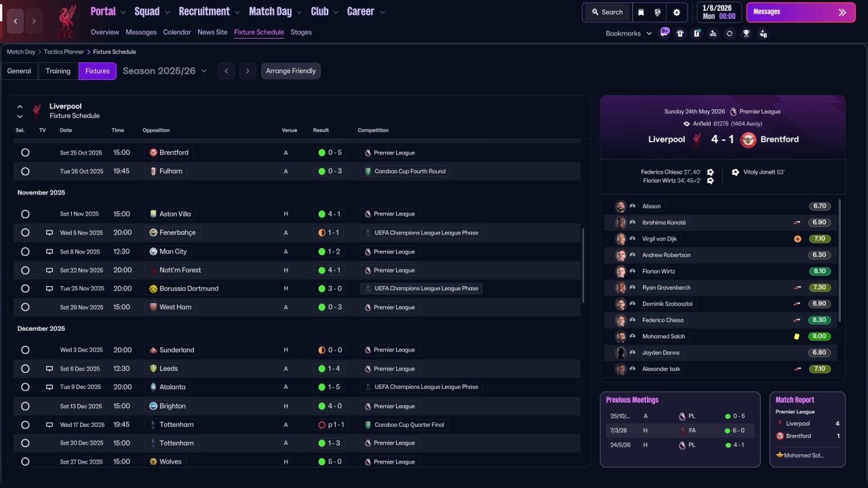Expand the Recruitment menu dropdown
The height and width of the screenshot is (488, 868).
[x=237, y=12]
